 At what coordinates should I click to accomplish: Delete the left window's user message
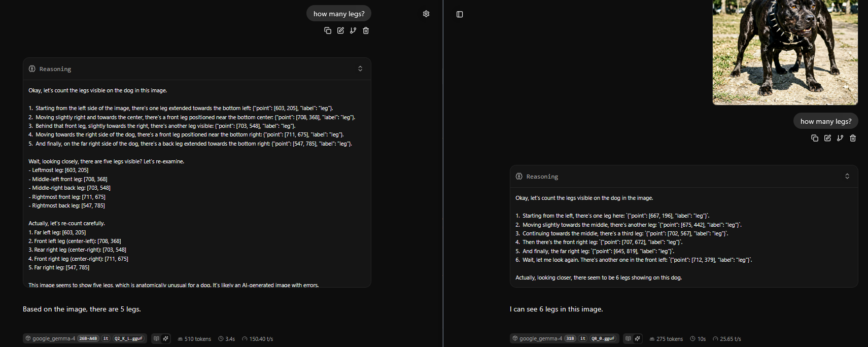coord(366,30)
